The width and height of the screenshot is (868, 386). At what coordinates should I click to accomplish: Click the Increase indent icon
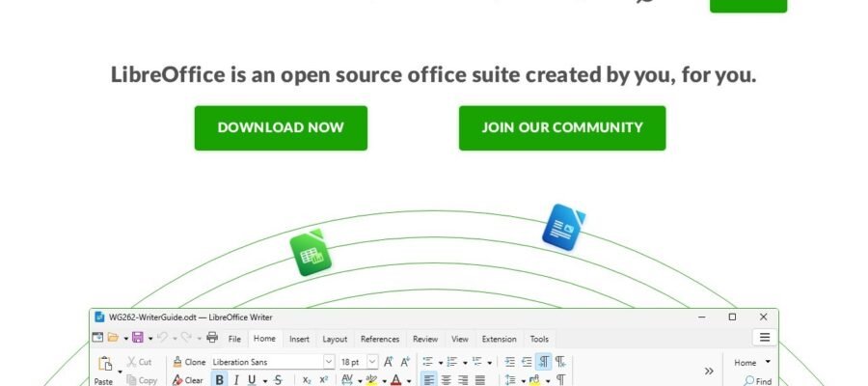[x=510, y=362]
